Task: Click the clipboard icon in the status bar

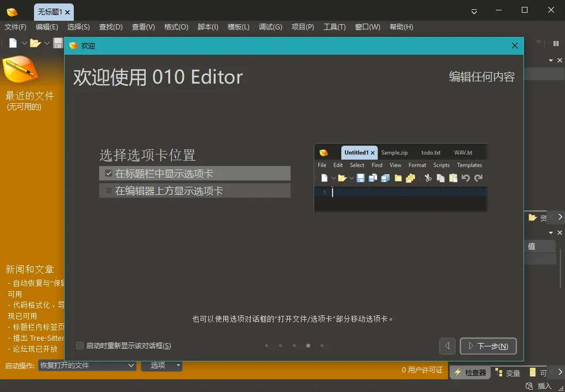Action: point(529,386)
